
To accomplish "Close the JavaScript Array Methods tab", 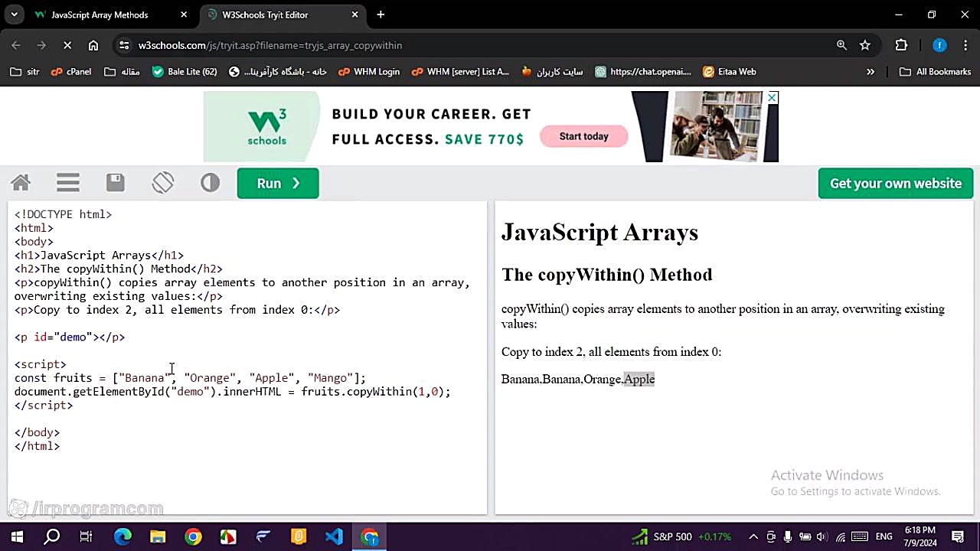I will click(x=184, y=15).
